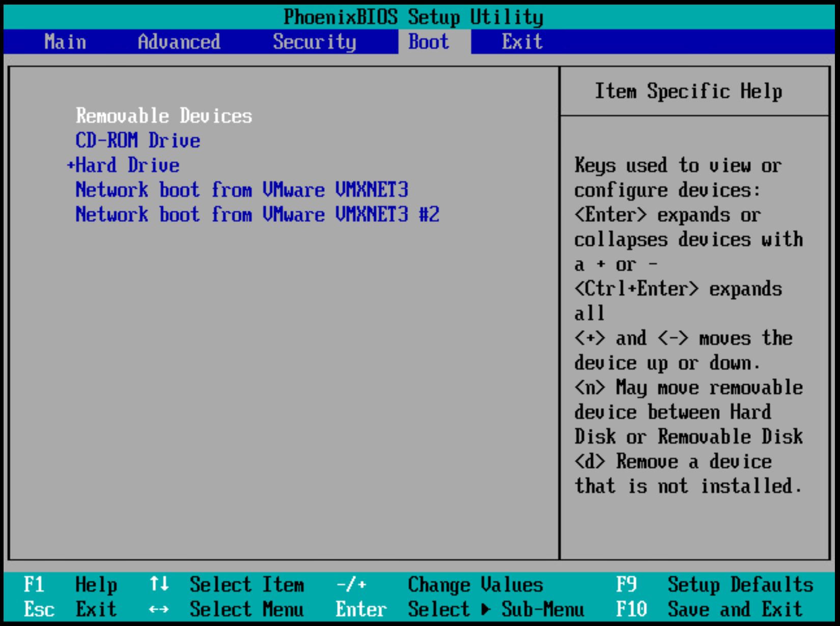Image resolution: width=840 pixels, height=626 pixels.
Task: Open the Main menu tab
Action: tap(65, 42)
